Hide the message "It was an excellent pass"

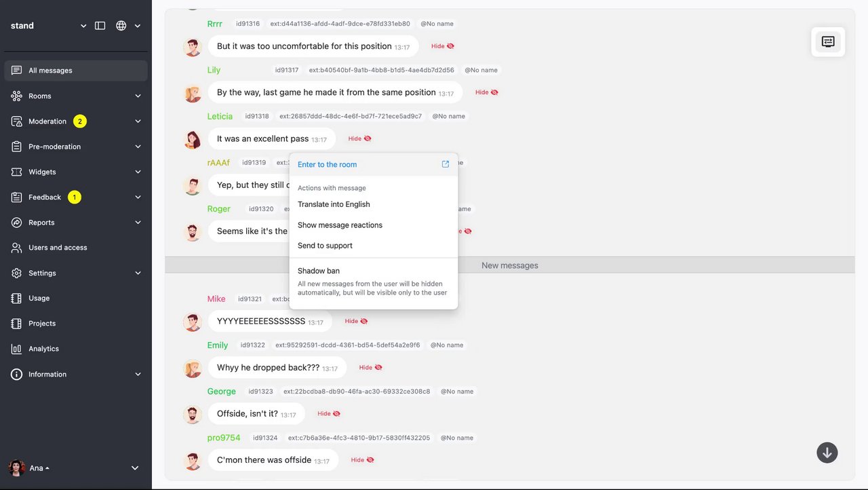[x=360, y=138]
